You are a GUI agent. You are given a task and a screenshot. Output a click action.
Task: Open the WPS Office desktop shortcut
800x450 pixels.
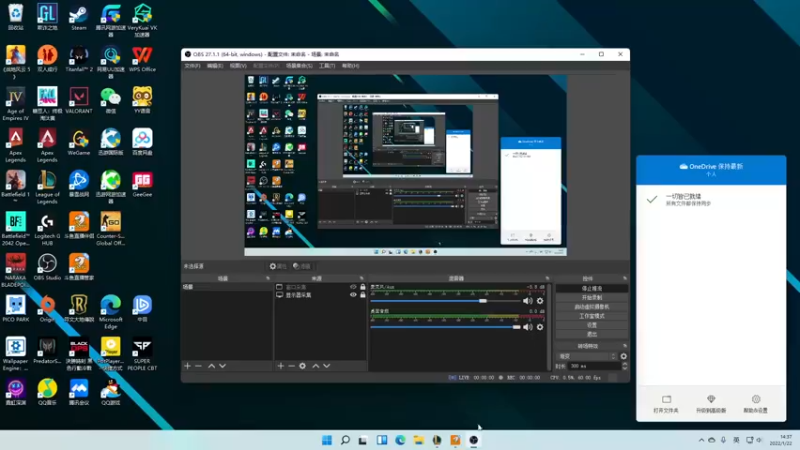[x=142, y=59]
